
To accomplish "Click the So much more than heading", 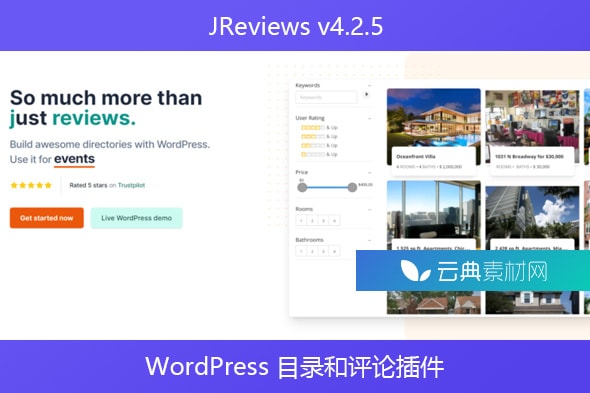I will click(106, 98).
